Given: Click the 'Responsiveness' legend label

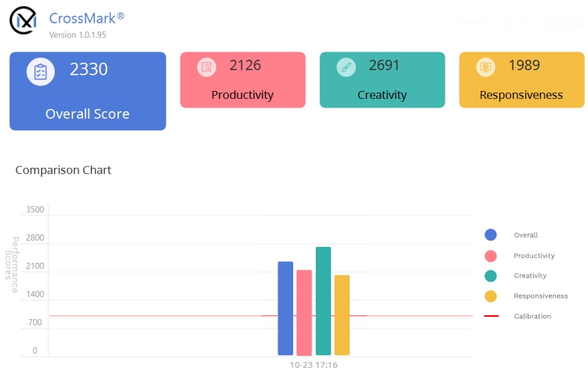Looking at the screenshot, I should 541,296.
